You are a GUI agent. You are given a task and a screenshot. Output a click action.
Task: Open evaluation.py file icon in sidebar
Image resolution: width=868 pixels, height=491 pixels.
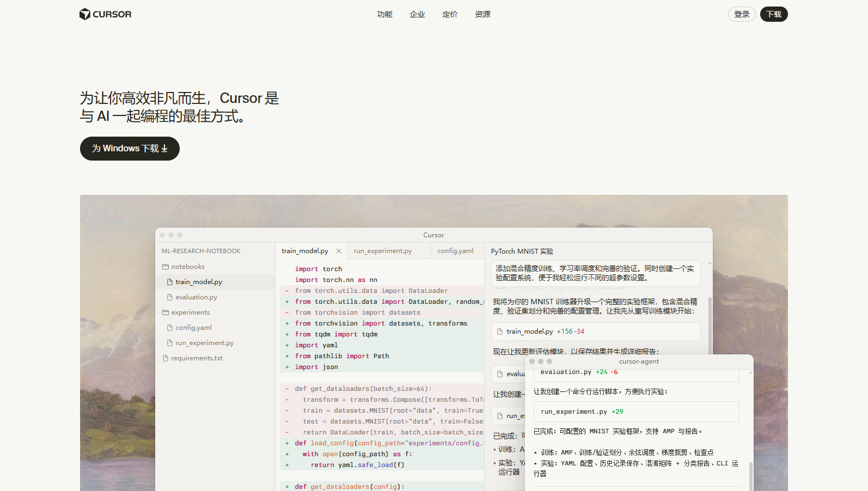pos(170,297)
